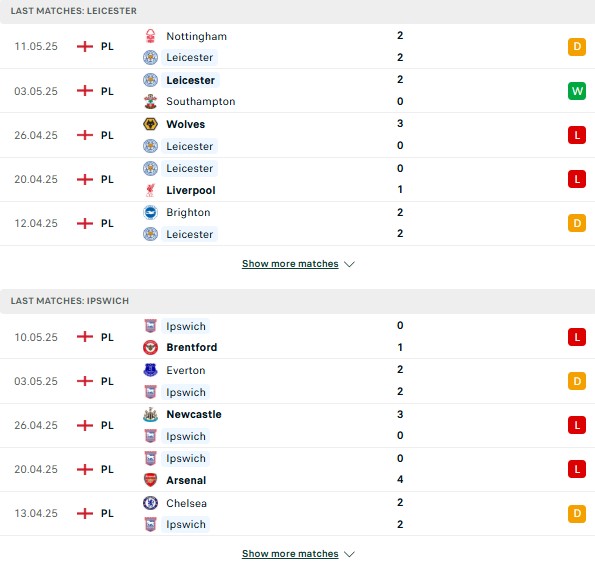Viewport: 595px width, 566px height.
Task: Click the green W badge for Leicester–Southampton
Action: click(577, 91)
